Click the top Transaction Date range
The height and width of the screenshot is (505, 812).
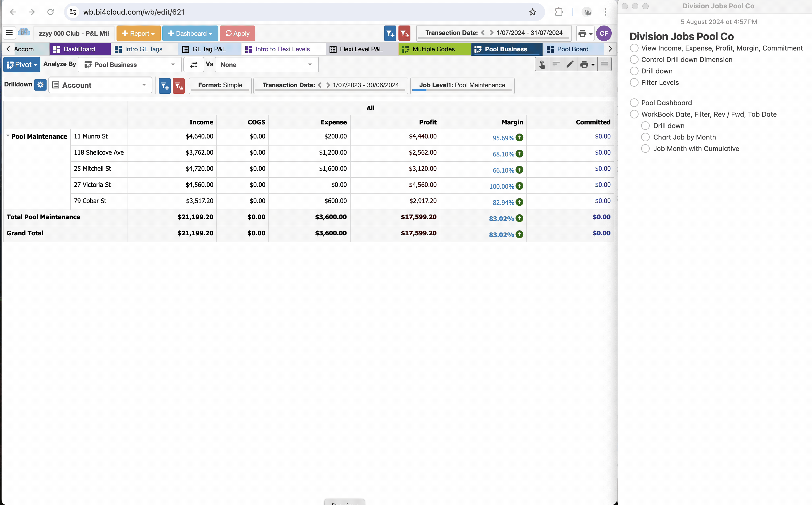click(x=529, y=33)
